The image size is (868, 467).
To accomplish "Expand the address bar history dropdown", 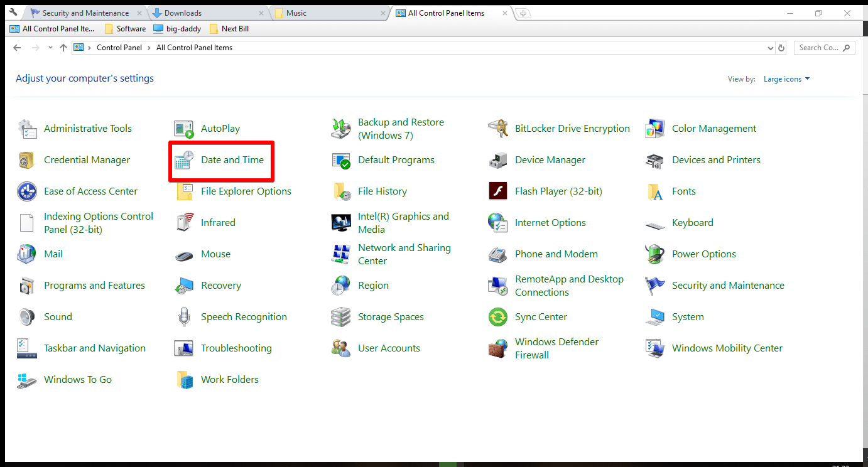I will [x=770, y=47].
